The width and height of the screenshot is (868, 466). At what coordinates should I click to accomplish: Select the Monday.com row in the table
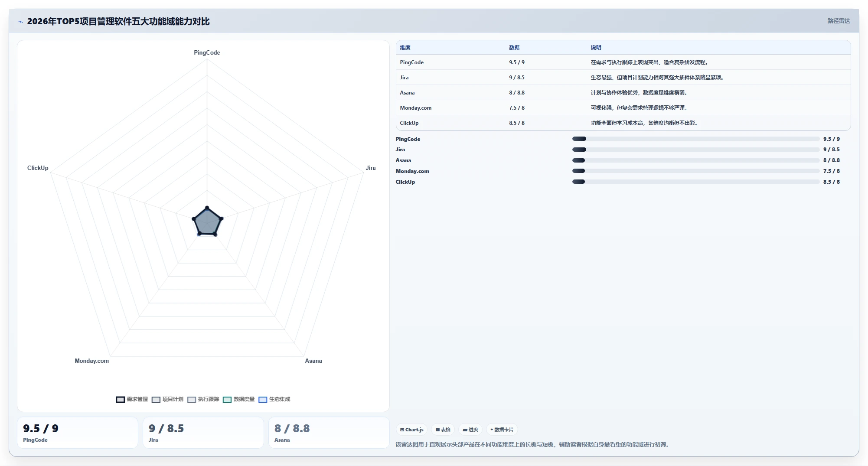pos(623,108)
